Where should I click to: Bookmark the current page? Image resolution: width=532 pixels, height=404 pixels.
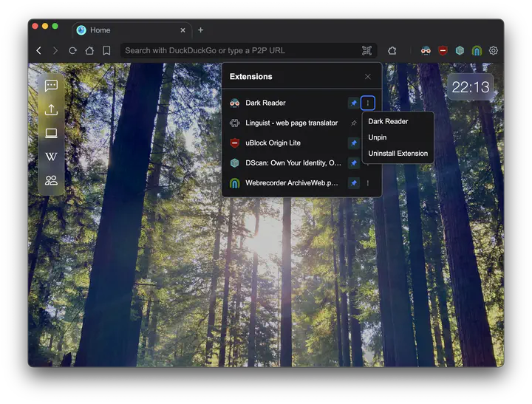[106, 50]
